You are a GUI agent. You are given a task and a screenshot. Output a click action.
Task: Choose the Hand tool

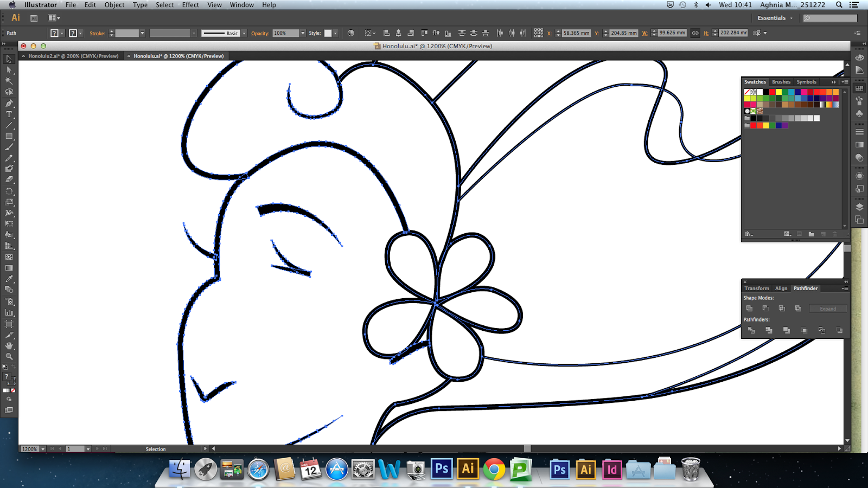pyautogui.click(x=9, y=346)
